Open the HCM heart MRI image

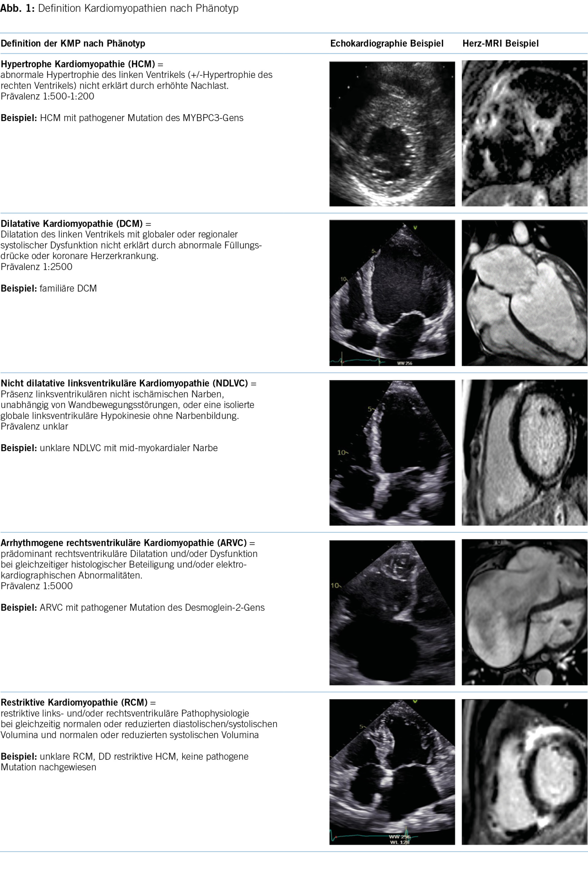click(524, 133)
